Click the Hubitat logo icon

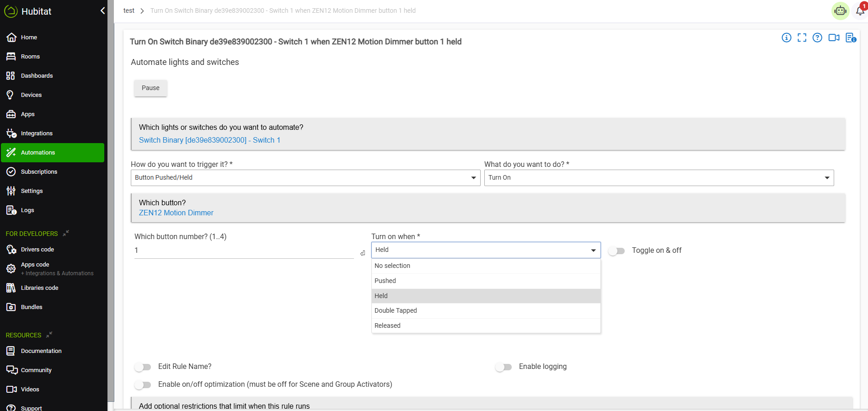pos(11,11)
